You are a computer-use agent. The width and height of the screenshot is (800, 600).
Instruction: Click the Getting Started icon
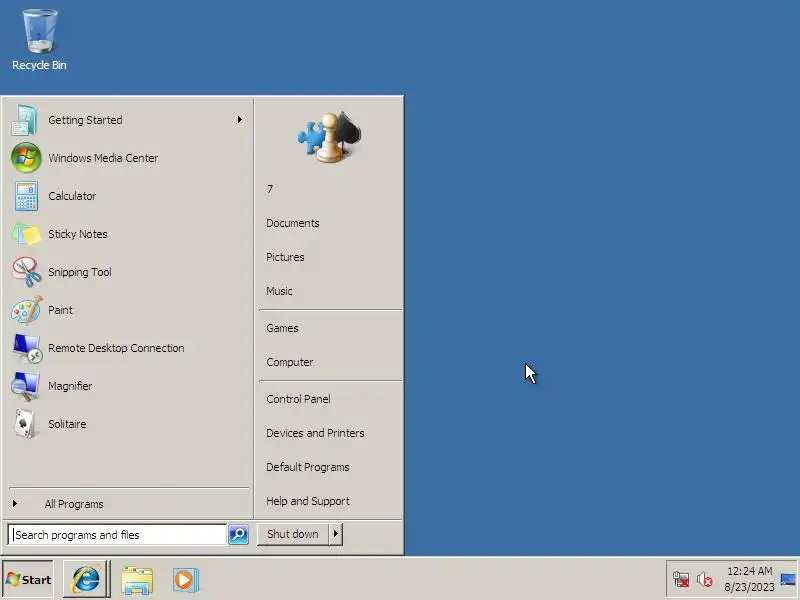24,120
